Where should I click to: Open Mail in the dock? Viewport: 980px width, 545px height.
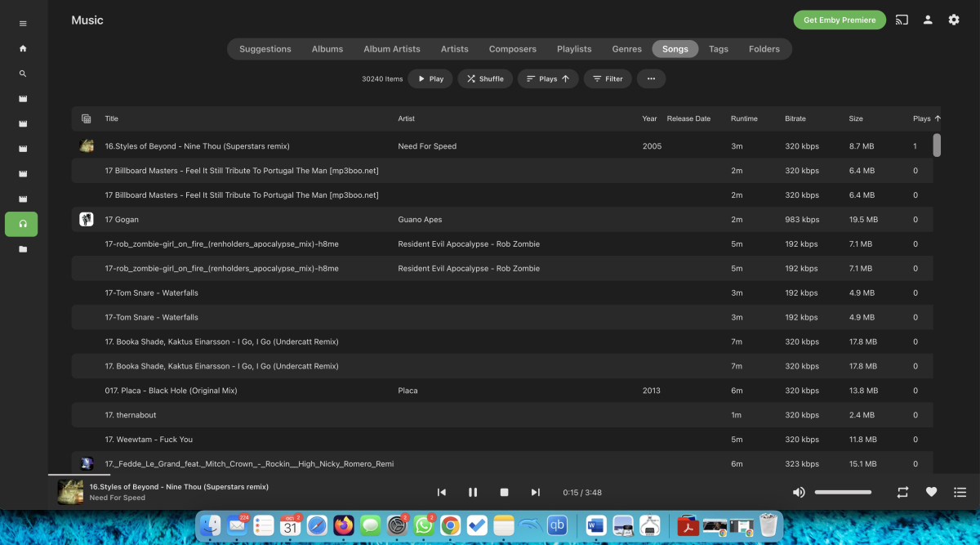(238, 525)
